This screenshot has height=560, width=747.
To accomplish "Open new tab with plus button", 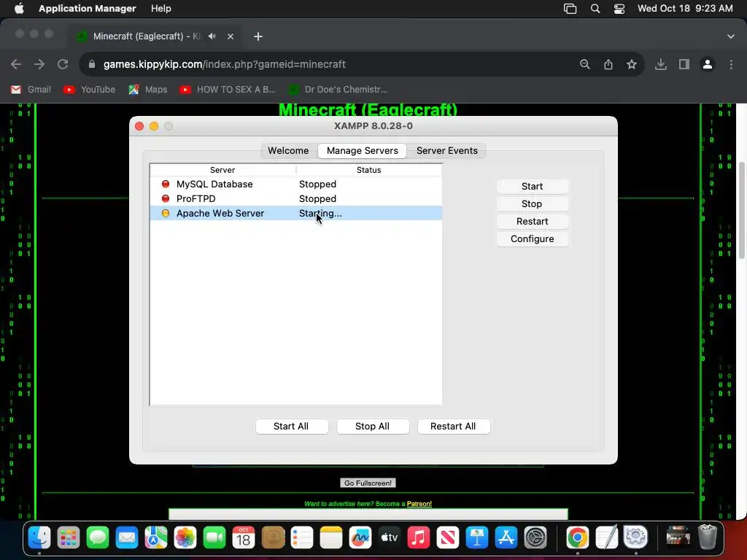I will click(x=258, y=36).
